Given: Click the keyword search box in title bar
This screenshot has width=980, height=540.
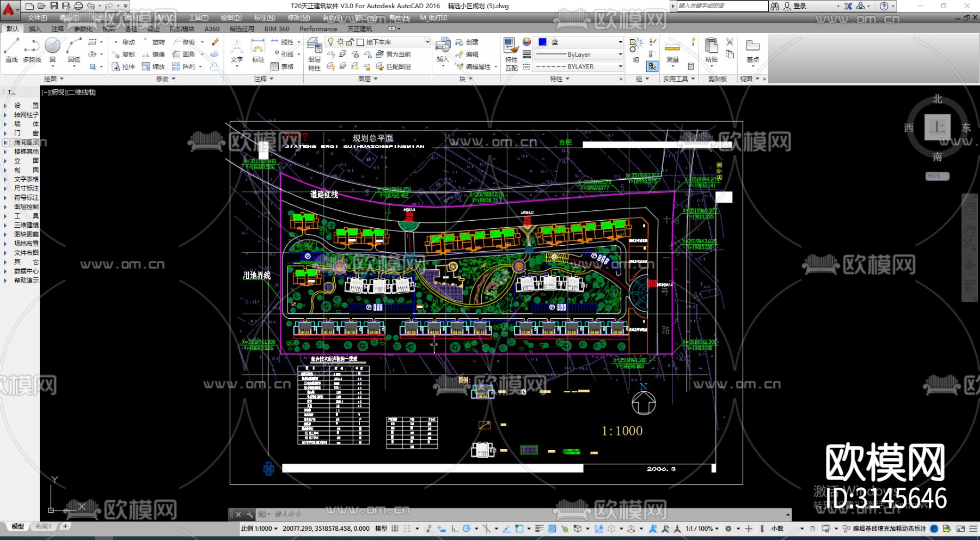Looking at the screenshot, I should 722,6.
